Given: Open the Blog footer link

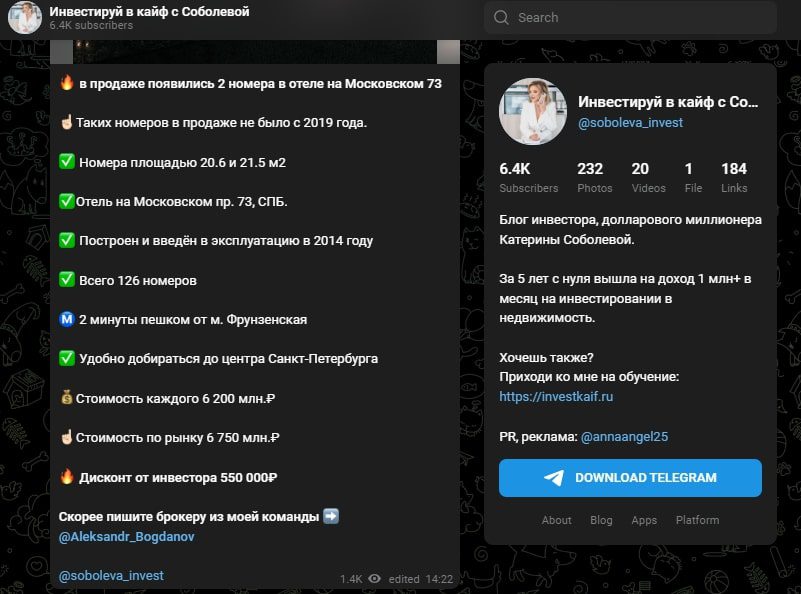Looking at the screenshot, I should 601,520.
